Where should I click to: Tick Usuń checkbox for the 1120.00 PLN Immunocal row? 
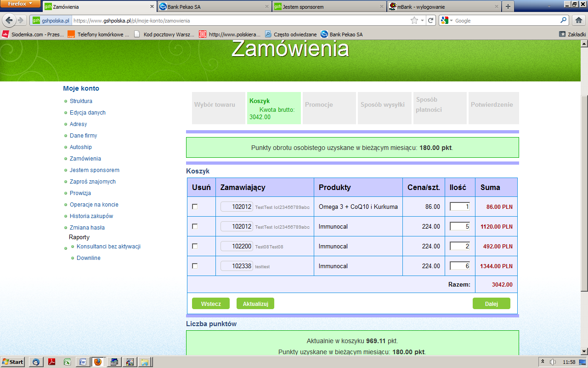(x=195, y=226)
